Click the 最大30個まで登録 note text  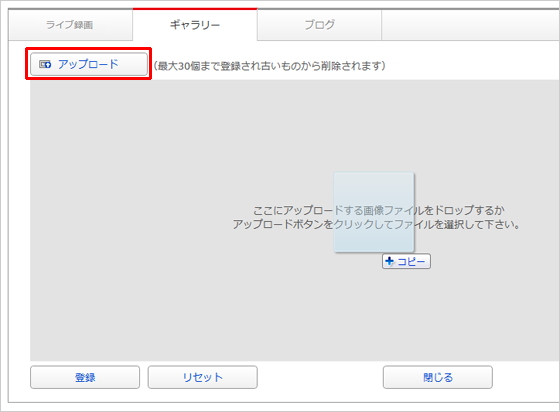(x=270, y=66)
